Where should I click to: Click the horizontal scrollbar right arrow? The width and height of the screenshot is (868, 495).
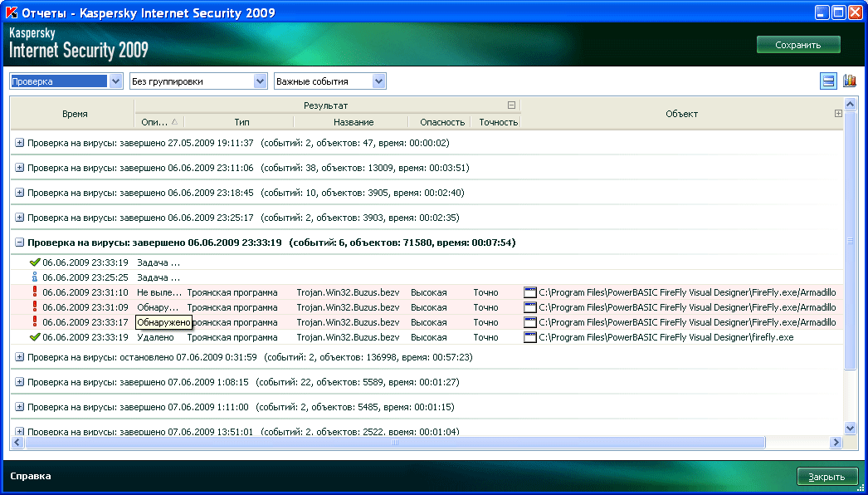[836, 443]
